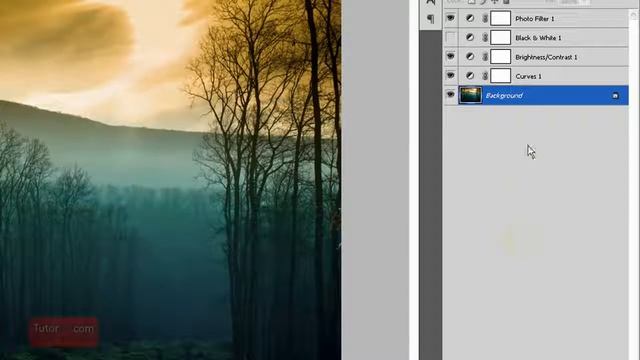Show the Black & White 1 layer
Image resolution: width=640 pixels, height=360 pixels.
click(x=451, y=38)
